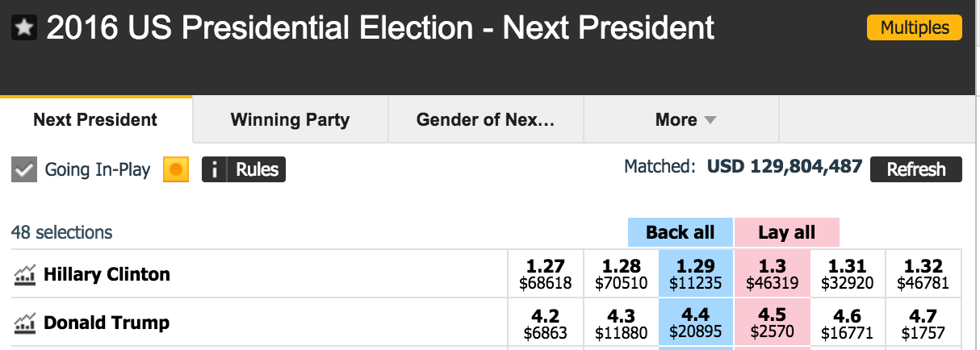Toggle the Going In-Play checkbox
This screenshot has height=350, width=980.
point(25,170)
